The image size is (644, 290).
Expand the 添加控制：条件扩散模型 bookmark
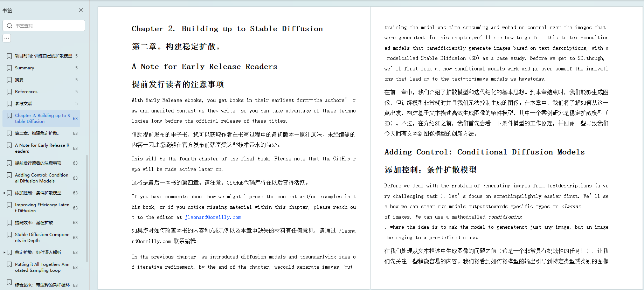(4, 193)
